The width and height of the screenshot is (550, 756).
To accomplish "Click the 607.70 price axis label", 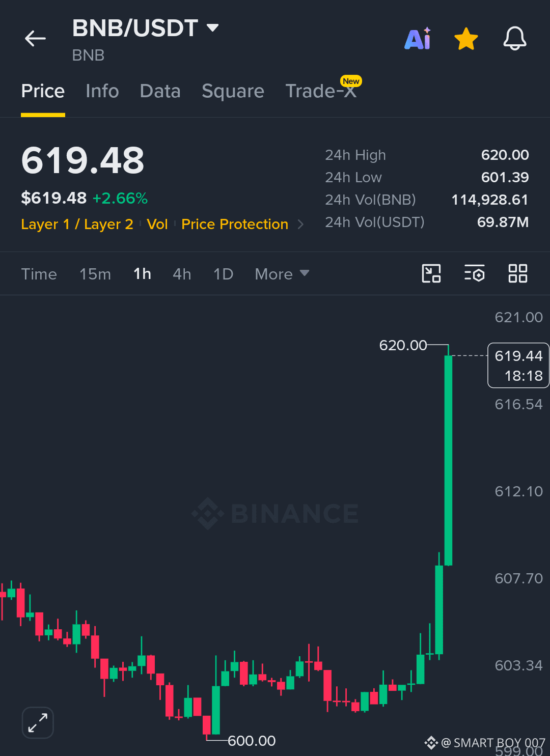I will point(519,578).
